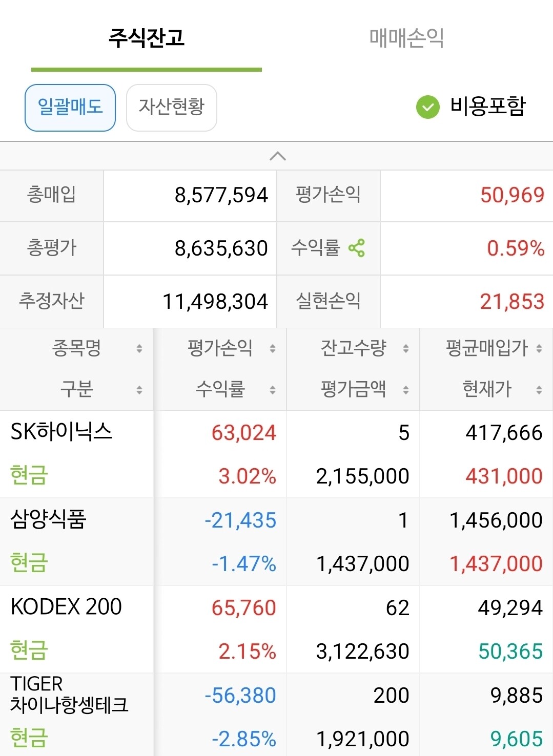Tap 총매입 value 8,577,594
This screenshot has width=553, height=756.
(221, 195)
